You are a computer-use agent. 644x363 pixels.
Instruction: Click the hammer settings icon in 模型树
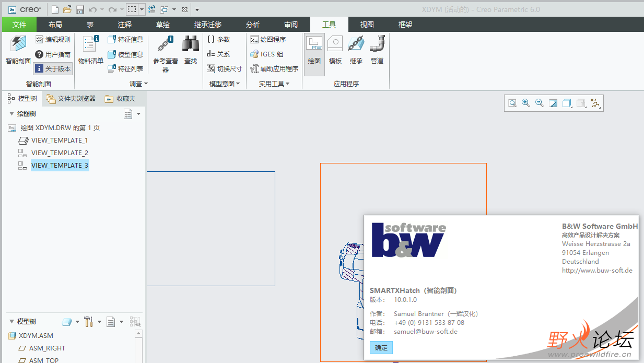tap(88, 322)
